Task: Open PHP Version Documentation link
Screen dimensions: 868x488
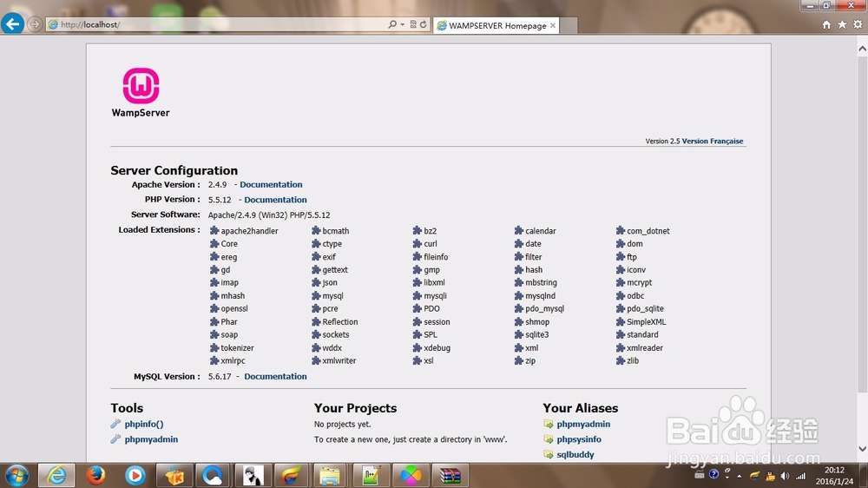Action: click(x=275, y=200)
